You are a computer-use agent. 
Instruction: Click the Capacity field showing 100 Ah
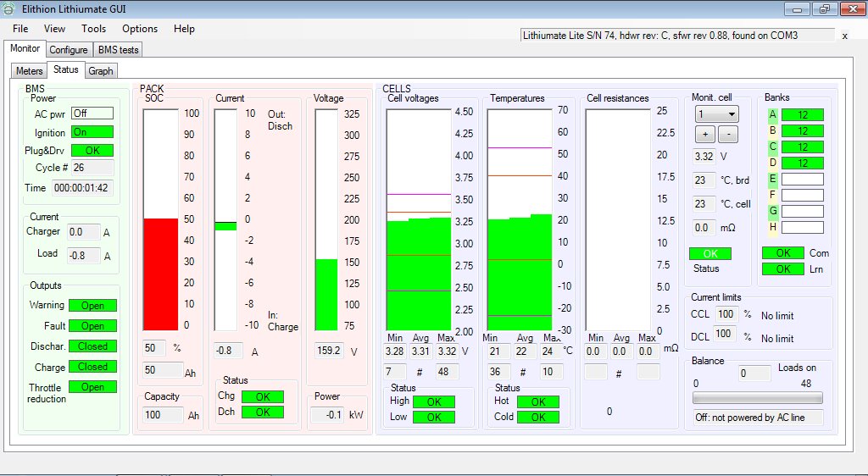[163, 415]
